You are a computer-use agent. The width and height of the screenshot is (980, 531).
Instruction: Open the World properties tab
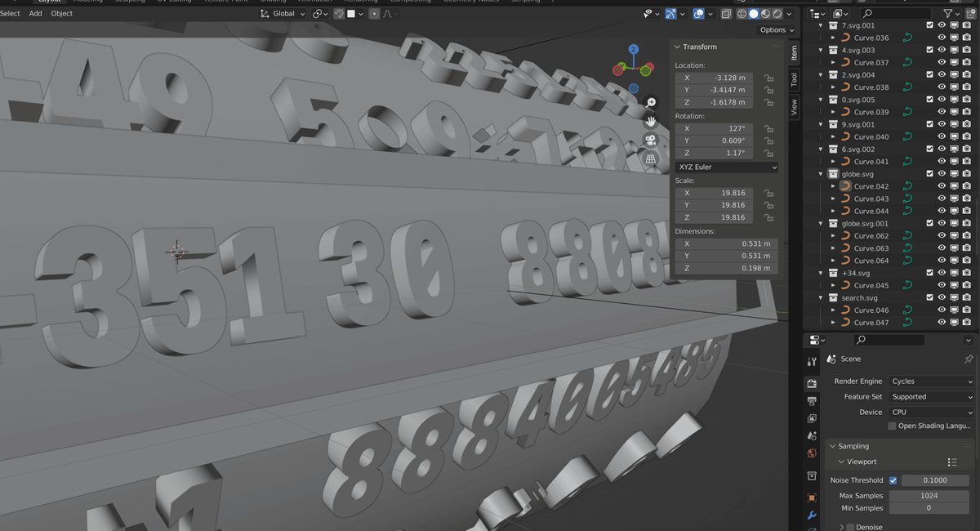click(x=812, y=453)
